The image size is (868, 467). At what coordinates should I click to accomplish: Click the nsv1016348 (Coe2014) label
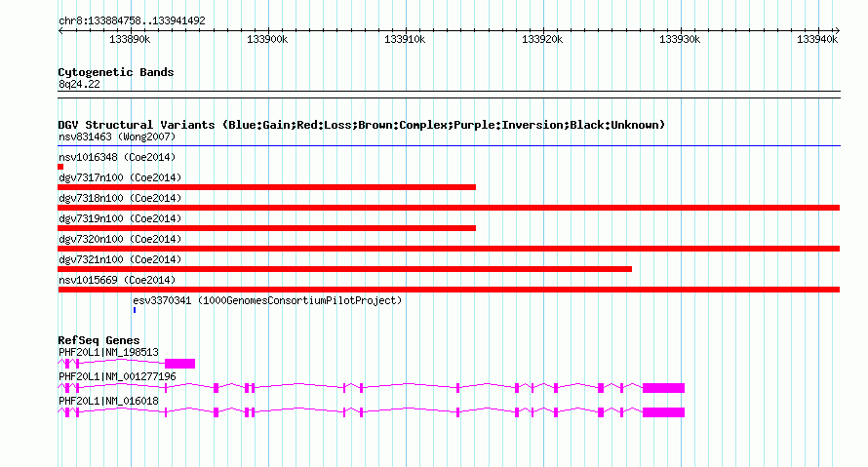[117, 157]
